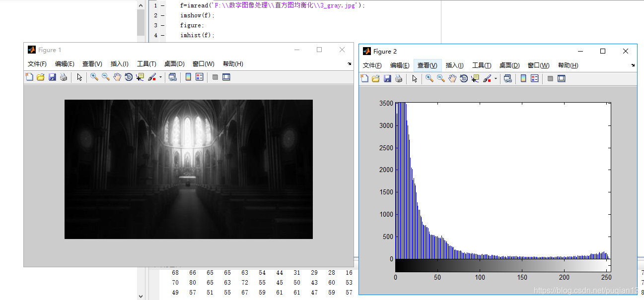Activate Zoom In tool in Figure 1
The width and height of the screenshot is (644, 300).
(94, 77)
